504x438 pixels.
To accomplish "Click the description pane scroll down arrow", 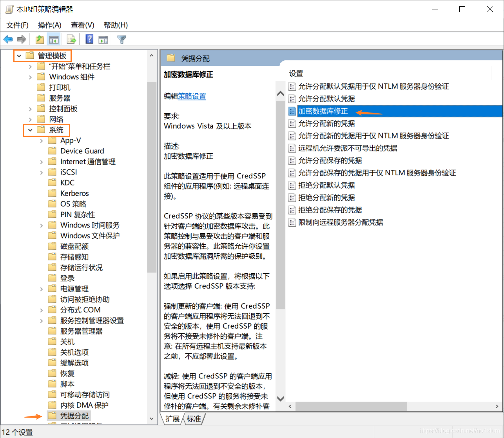I will pyautogui.click(x=280, y=398).
